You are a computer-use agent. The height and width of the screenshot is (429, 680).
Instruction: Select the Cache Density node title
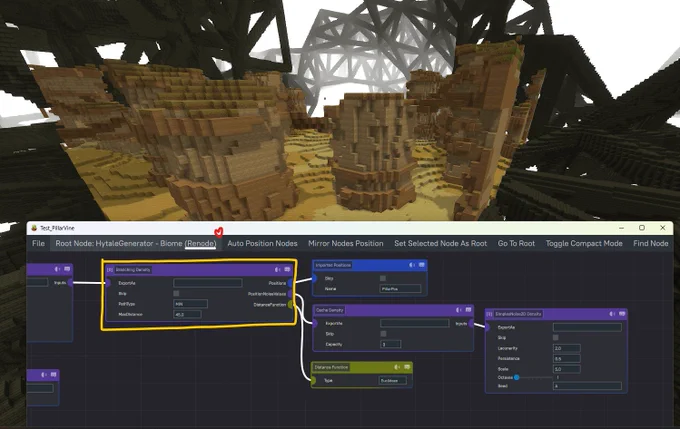pyautogui.click(x=330, y=310)
